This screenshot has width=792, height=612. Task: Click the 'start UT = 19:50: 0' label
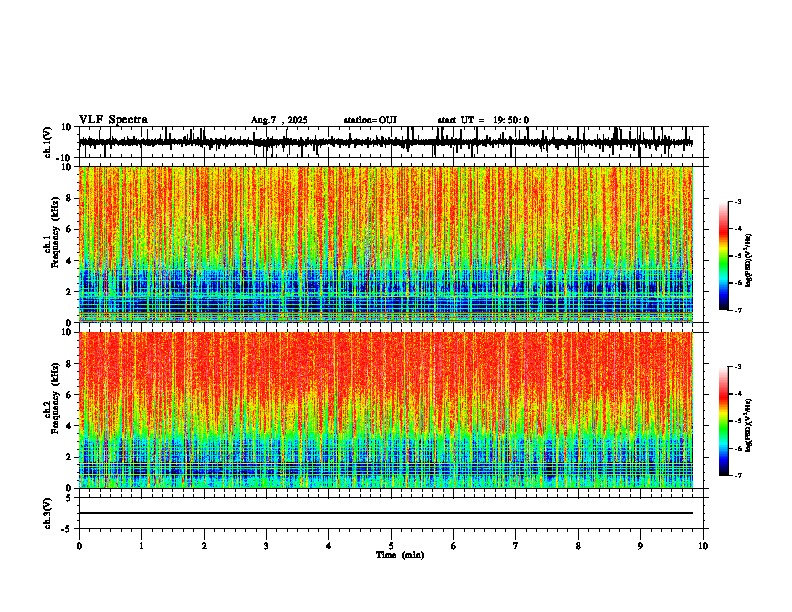pyautogui.click(x=483, y=120)
